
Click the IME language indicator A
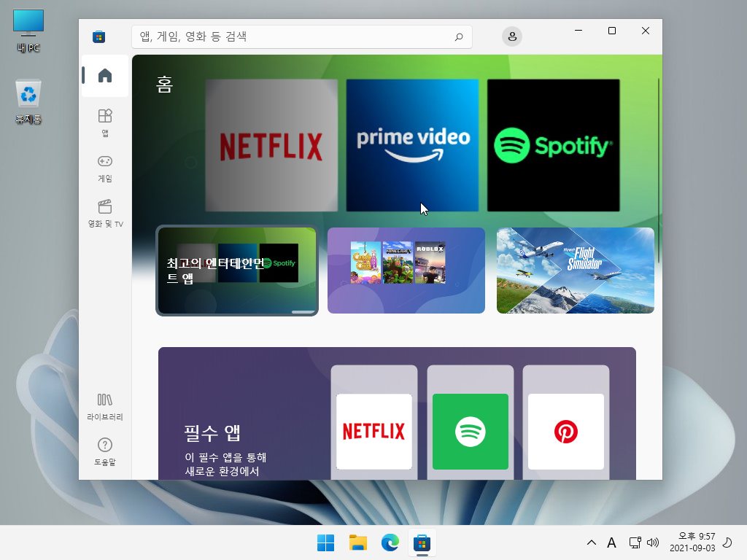[x=612, y=542]
